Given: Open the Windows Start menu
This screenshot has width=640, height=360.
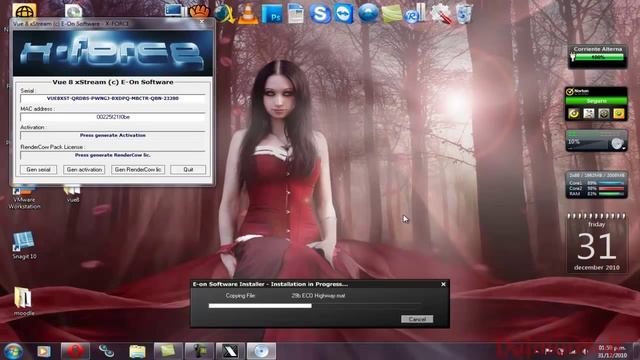Looking at the screenshot, I should click(13, 351).
